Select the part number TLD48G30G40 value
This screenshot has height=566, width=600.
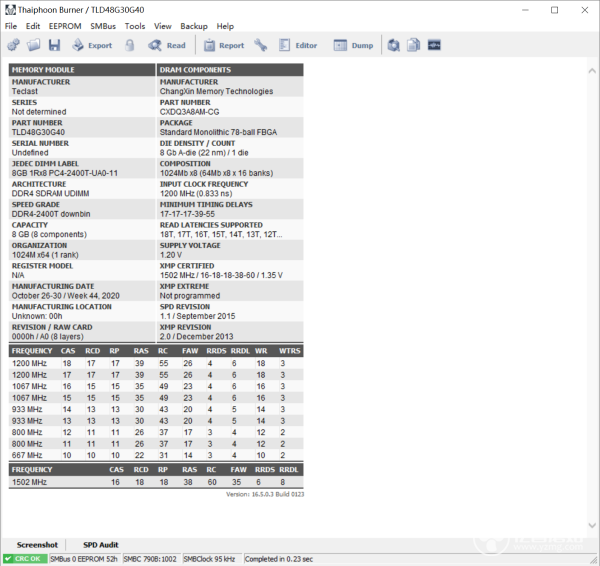coord(38,132)
